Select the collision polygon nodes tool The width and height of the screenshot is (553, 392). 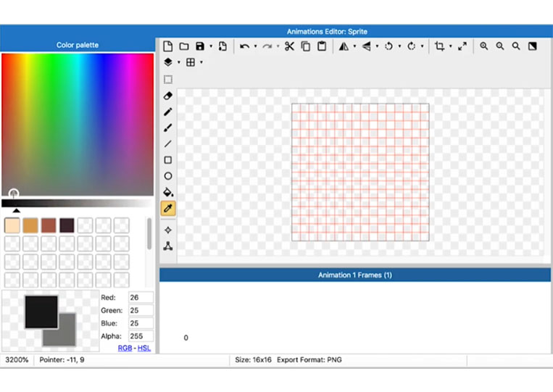168,246
